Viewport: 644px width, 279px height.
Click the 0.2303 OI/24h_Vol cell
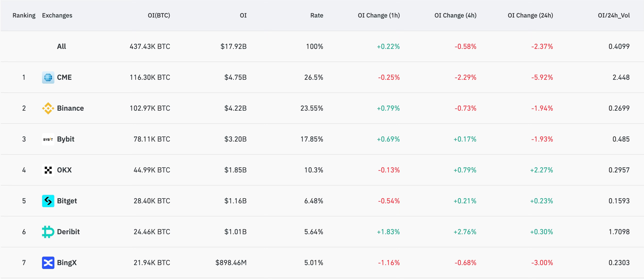[619, 263]
